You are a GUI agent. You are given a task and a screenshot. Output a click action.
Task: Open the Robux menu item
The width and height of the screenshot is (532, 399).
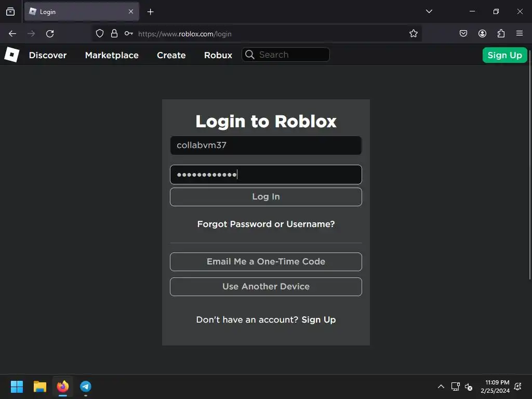pos(218,55)
